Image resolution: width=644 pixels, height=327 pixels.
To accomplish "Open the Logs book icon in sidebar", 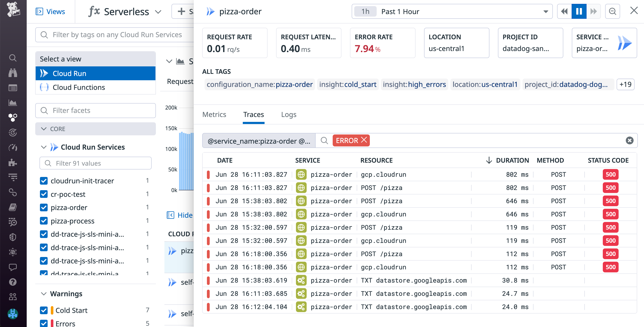I will pyautogui.click(x=13, y=207).
